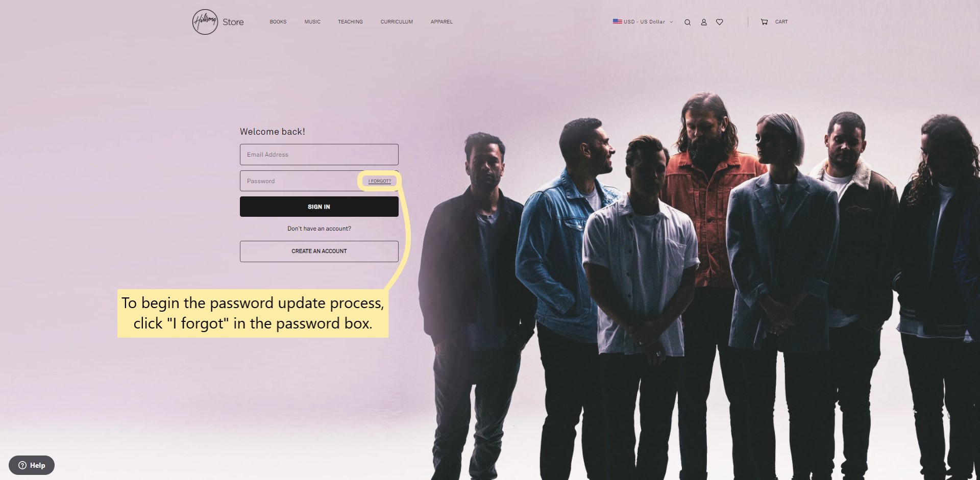Click the shopping cart icon
This screenshot has height=480, width=980.
tap(764, 22)
